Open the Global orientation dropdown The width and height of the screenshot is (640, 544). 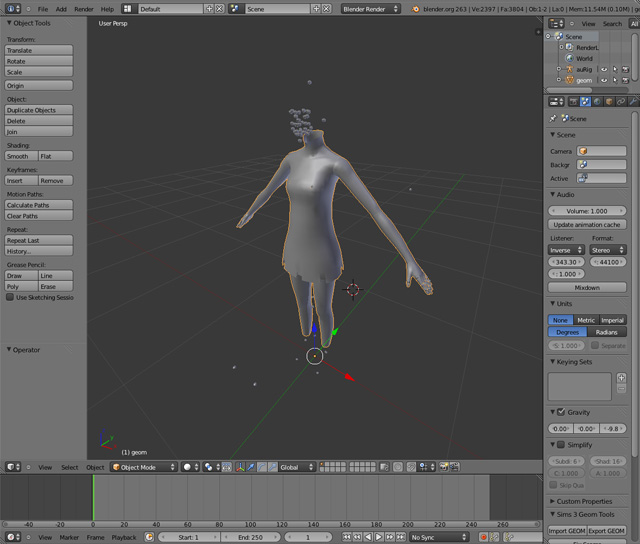tap(297, 467)
